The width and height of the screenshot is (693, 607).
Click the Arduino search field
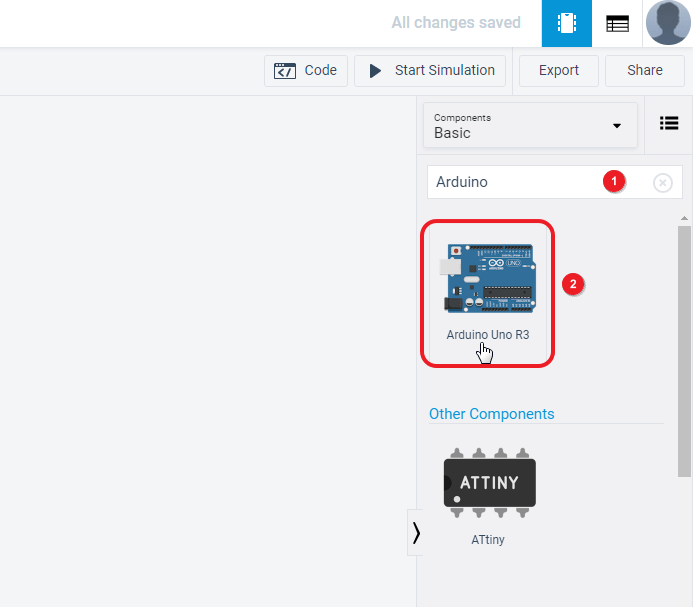point(555,182)
